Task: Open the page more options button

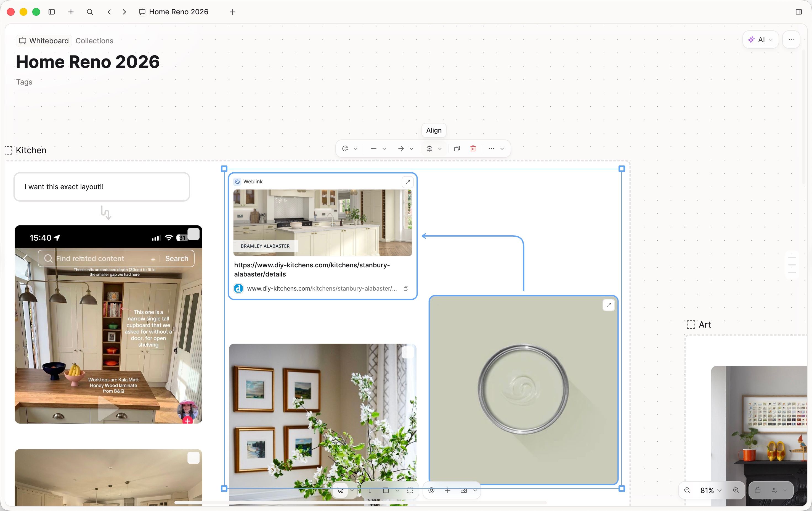Action: coord(791,40)
